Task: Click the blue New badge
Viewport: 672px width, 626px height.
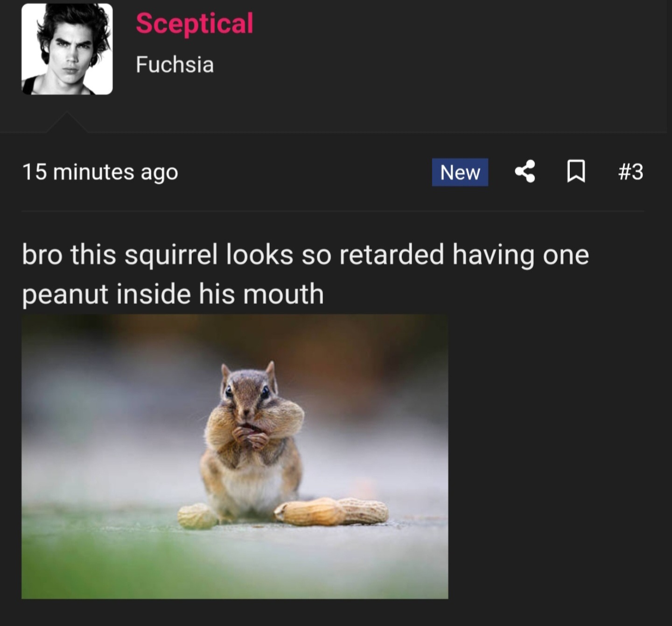Action: (460, 172)
